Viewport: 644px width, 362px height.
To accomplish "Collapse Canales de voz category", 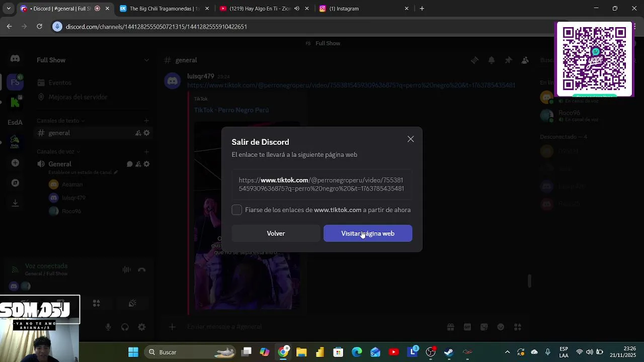I will 58,151.
